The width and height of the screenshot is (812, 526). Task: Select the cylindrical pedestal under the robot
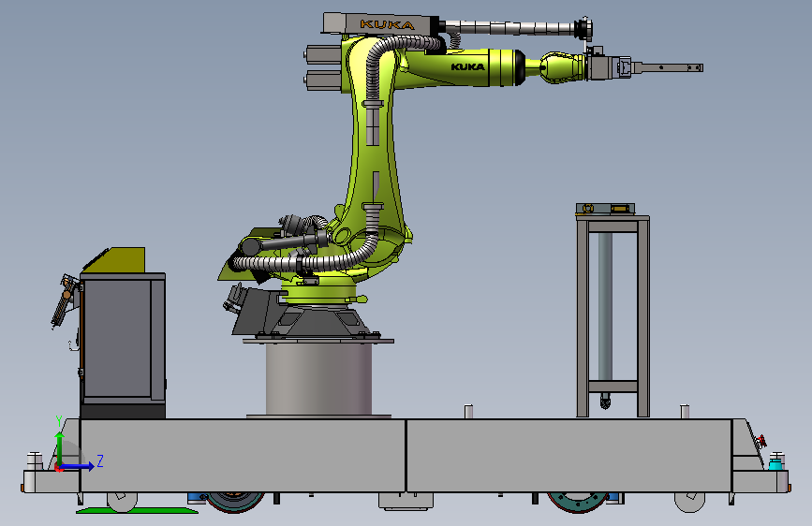(x=318, y=379)
